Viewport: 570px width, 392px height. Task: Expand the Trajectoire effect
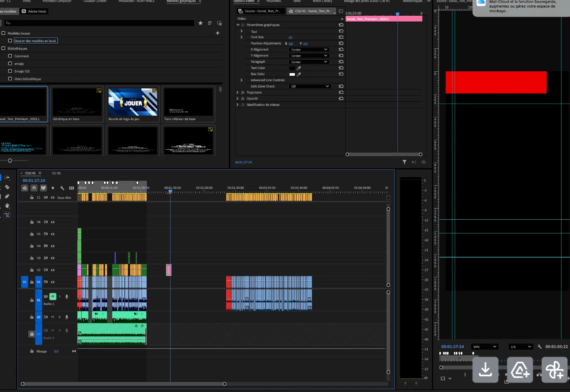pos(237,92)
